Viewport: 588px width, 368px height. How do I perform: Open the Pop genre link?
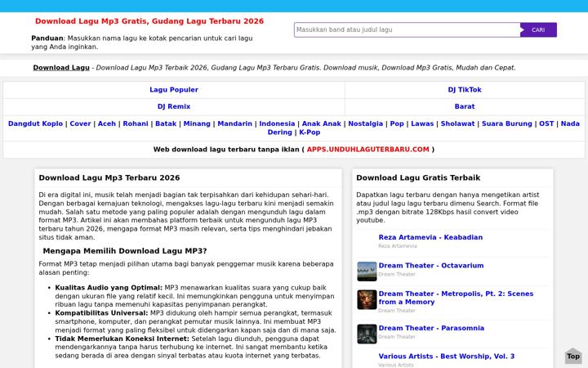coord(397,123)
